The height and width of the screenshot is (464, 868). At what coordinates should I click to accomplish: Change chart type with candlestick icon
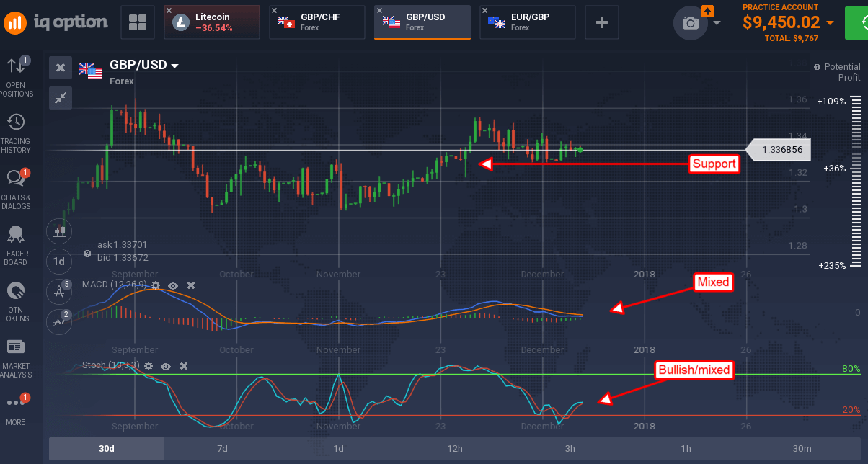pyautogui.click(x=59, y=231)
